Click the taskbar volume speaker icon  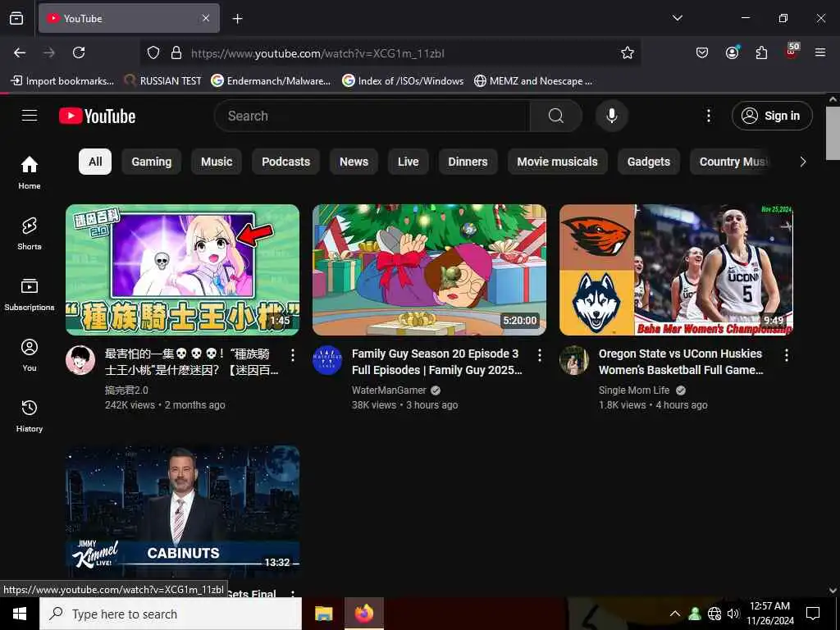733,614
